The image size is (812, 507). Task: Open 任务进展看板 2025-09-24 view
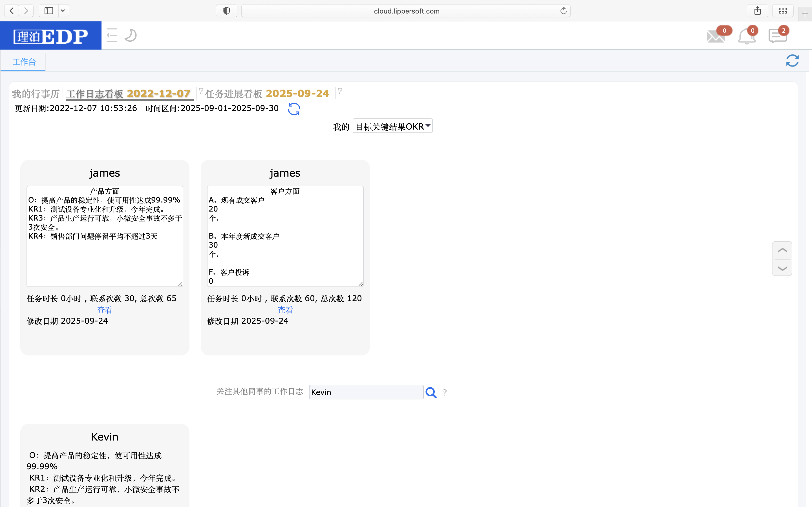[x=267, y=94]
